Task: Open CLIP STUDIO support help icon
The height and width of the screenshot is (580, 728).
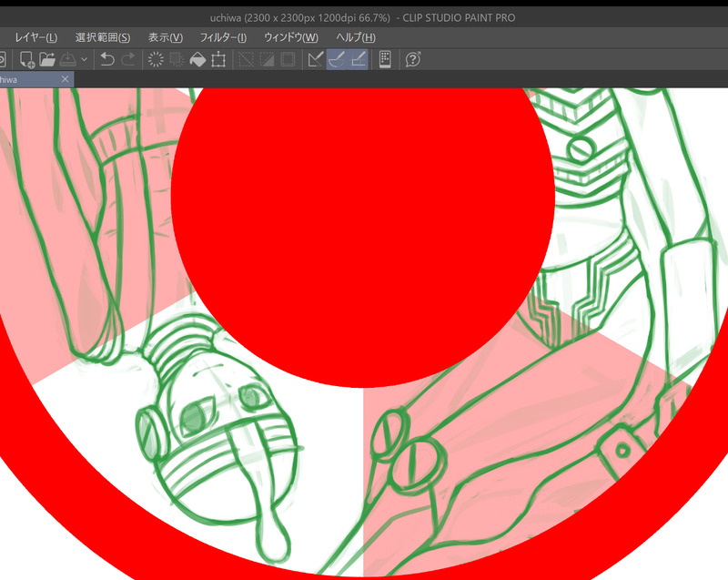Action: (x=413, y=59)
